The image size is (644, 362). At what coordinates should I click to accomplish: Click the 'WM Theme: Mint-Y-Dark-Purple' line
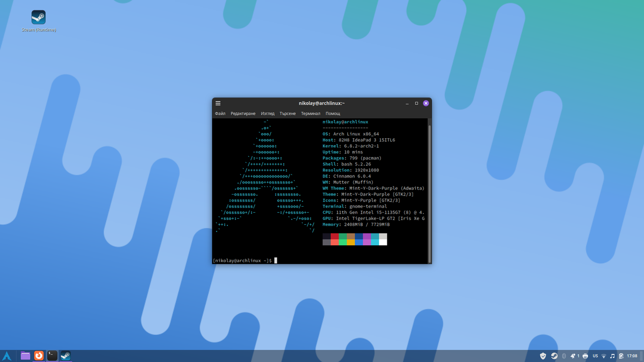[x=373, y=188]
